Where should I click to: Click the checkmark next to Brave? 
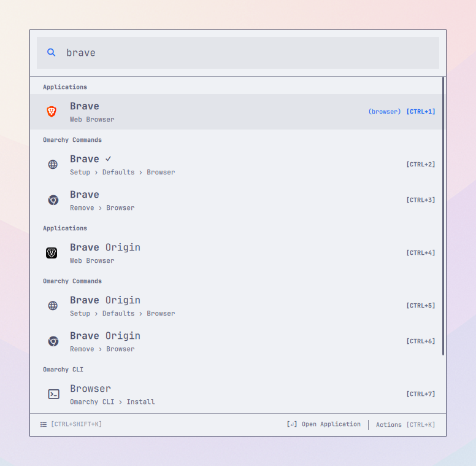coord(109,158)
